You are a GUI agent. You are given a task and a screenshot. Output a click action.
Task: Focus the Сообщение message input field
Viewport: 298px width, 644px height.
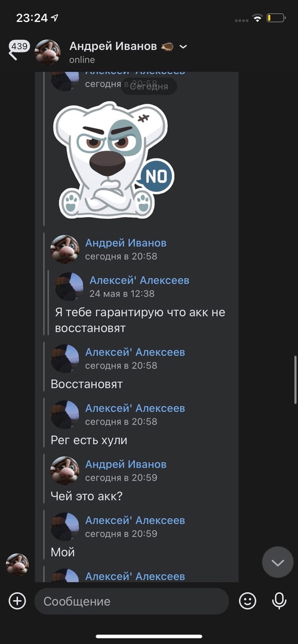(131, 601)
